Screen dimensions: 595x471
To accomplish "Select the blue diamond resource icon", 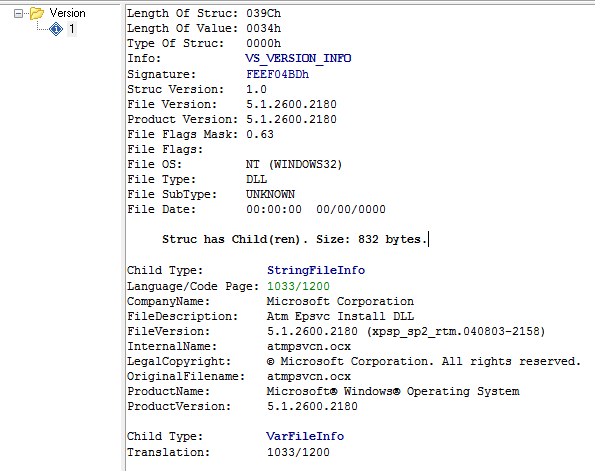I will click(56, 29).
